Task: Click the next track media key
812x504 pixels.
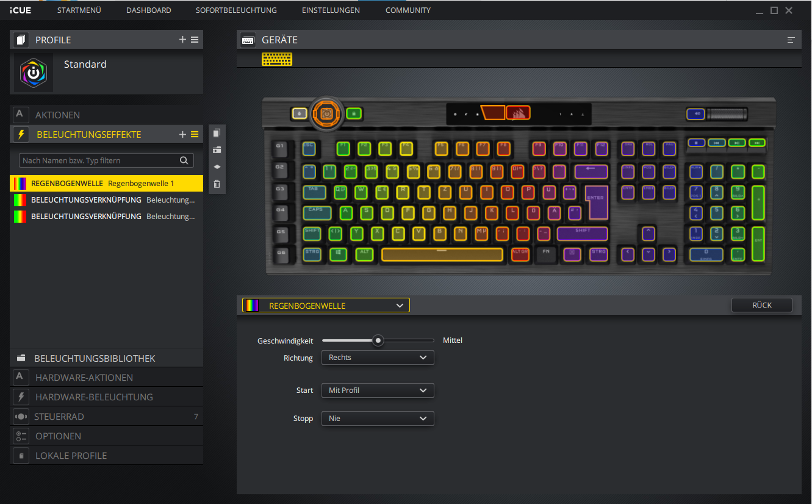Action: [x=757, y=142]
